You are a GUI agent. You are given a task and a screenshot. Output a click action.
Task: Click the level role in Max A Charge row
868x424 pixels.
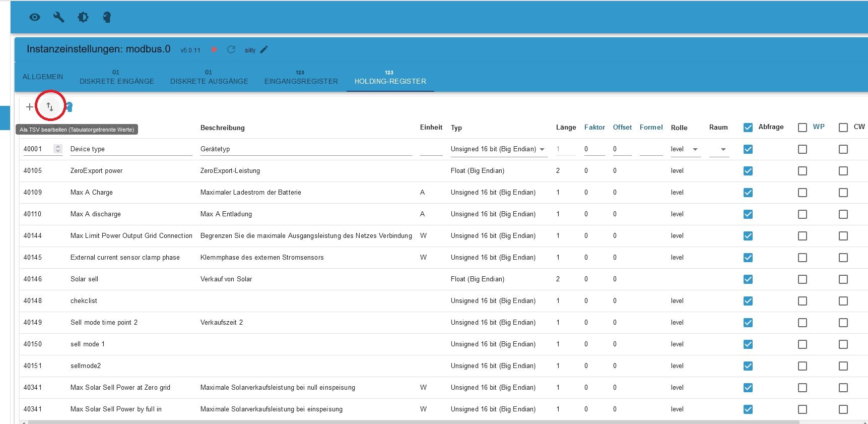pyautogui.click(x=677, y=193)
